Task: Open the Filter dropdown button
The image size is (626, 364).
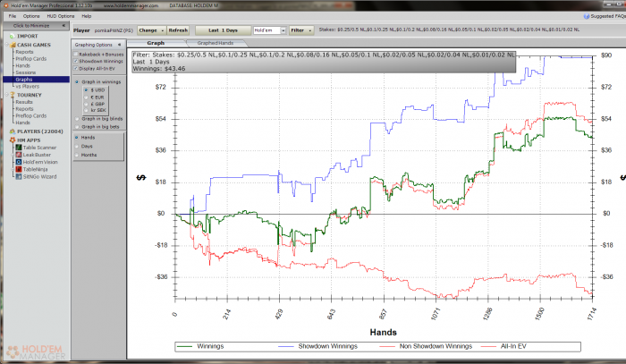Action: (x=301, y=30)
